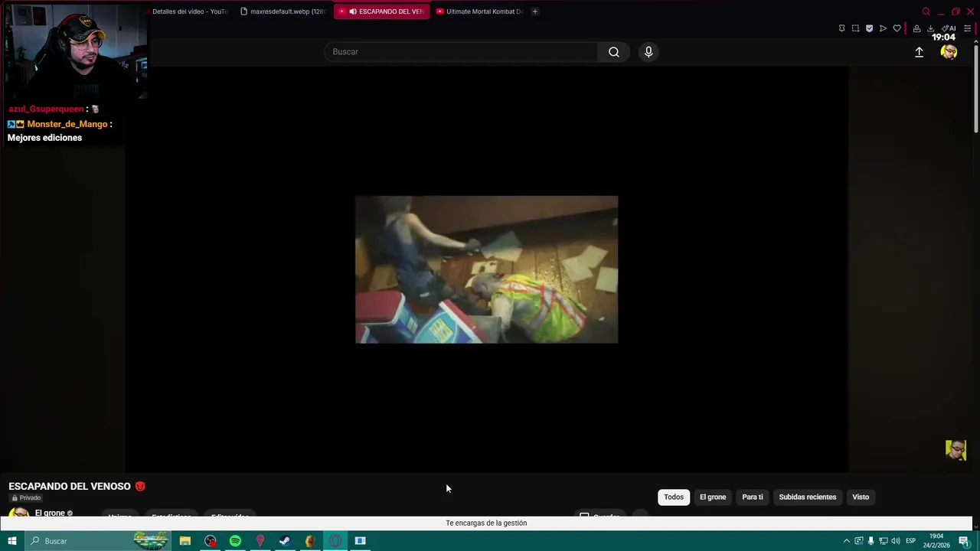Open the browser downloads icon
The height and width of the screenshot is (551, 980).
click(930, 28)
